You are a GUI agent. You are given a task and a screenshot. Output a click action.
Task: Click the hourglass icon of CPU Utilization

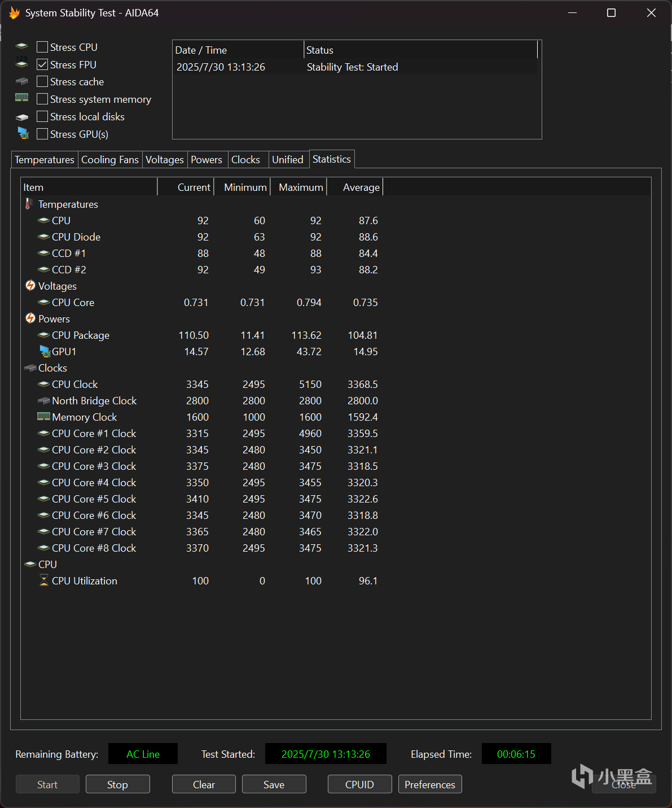(44, 580)
